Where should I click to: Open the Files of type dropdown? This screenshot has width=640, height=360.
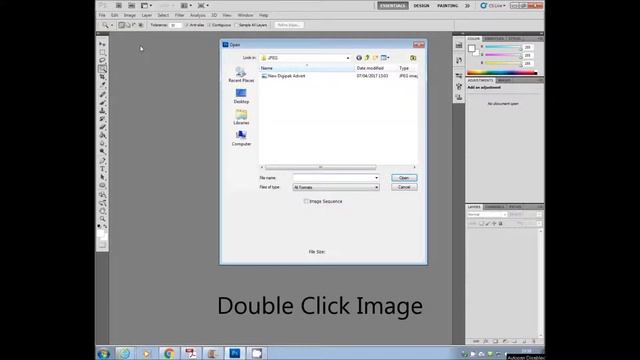[336, 187]
